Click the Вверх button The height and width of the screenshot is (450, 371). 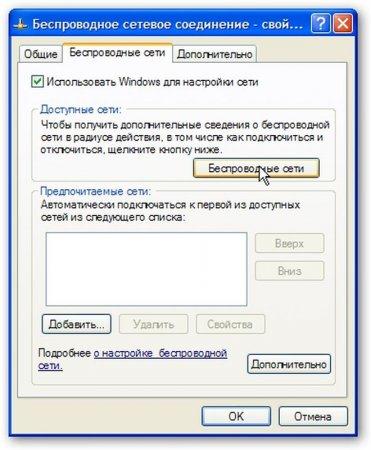point(289,243)
